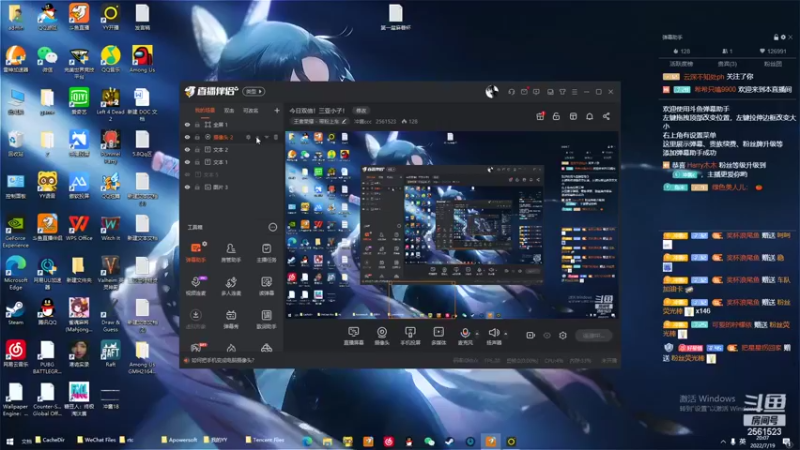Switch to the 活跃度榜 tab in danmu helper

(x=681, y=64)
